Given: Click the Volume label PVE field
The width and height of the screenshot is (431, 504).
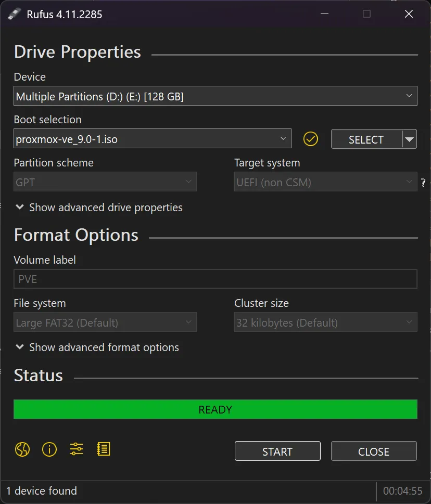Looking at the screenshot, I should 215,279.
